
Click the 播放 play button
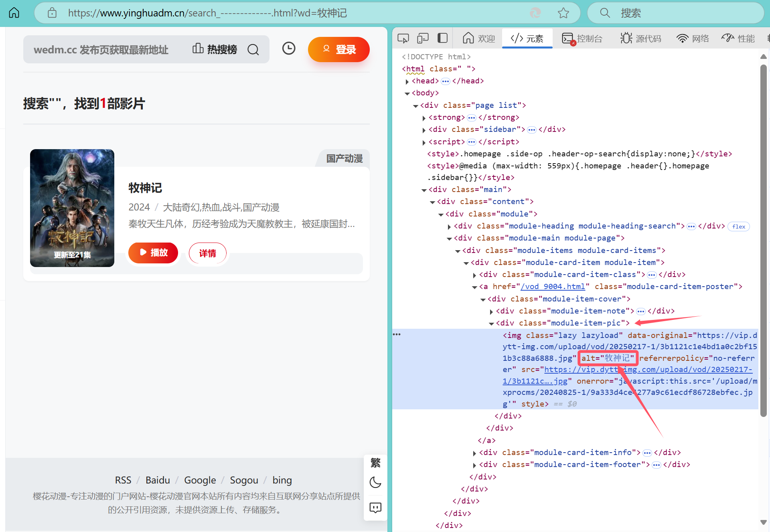(153, 253)
